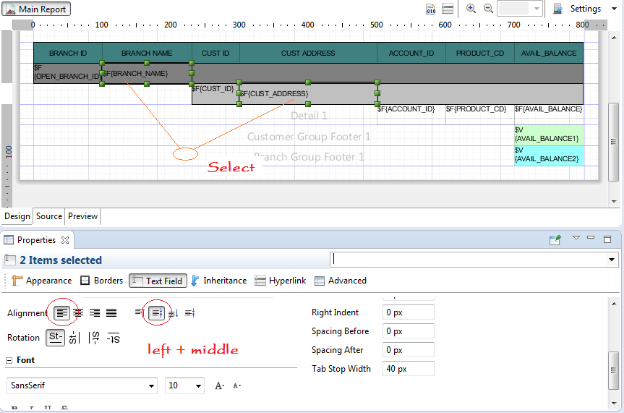This screenshot has height=413, width=624.
Task: Switch to the Source tab
Action: tap(49, 215)
